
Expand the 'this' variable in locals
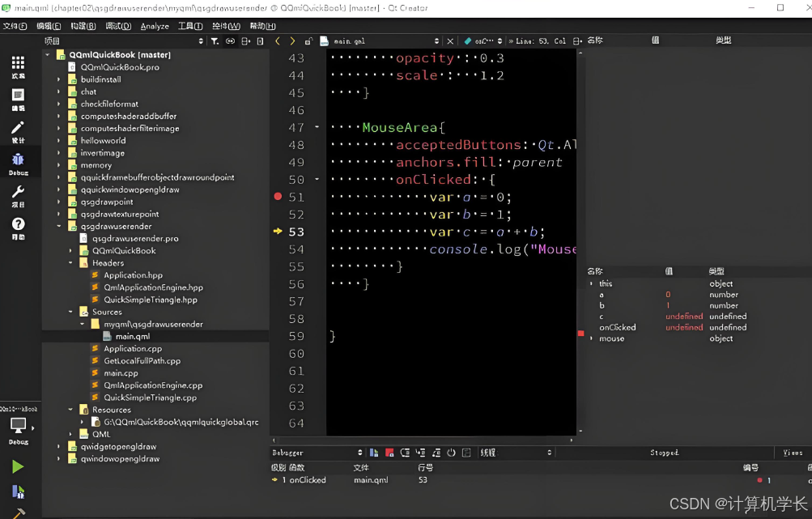591,283
